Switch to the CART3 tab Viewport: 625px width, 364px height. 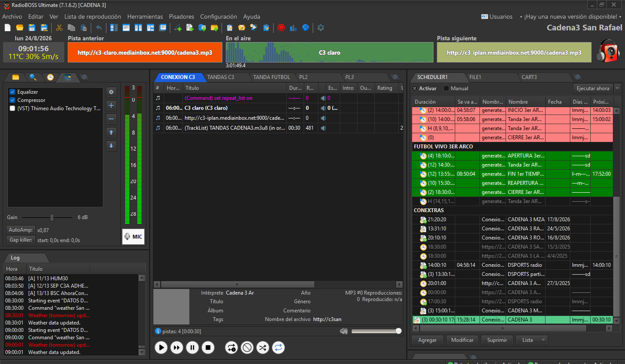click(529, 77)
